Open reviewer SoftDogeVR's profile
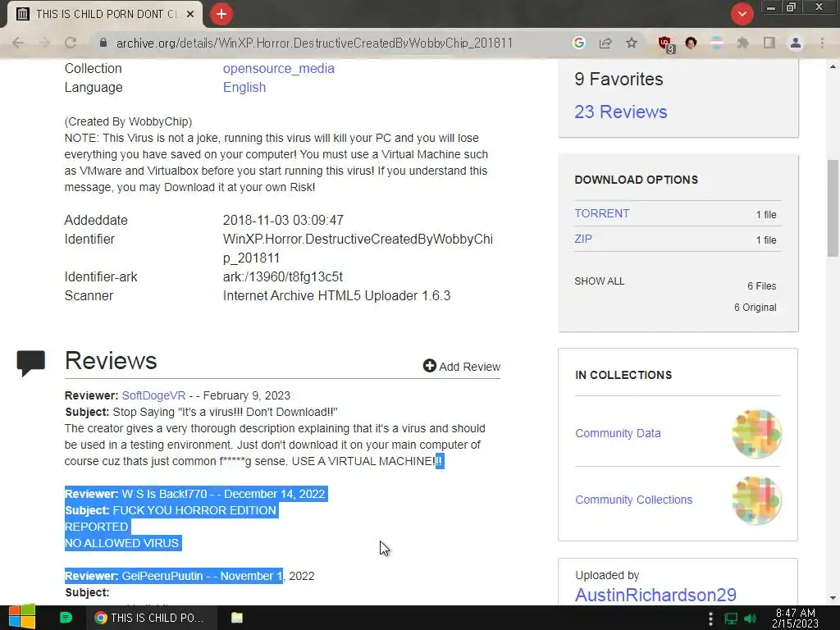The width and height of the screenshot is (840, 630). coord(153,395)
